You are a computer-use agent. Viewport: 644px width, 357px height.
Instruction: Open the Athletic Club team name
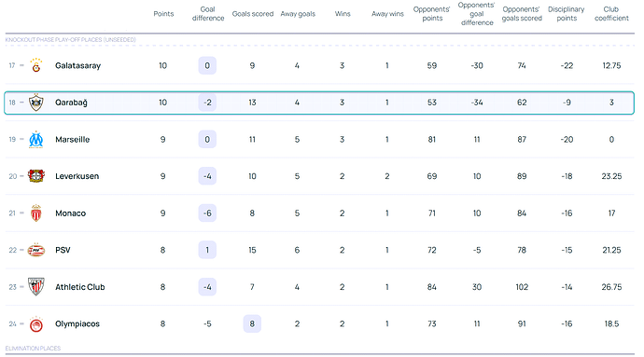(x=80, y=287)
